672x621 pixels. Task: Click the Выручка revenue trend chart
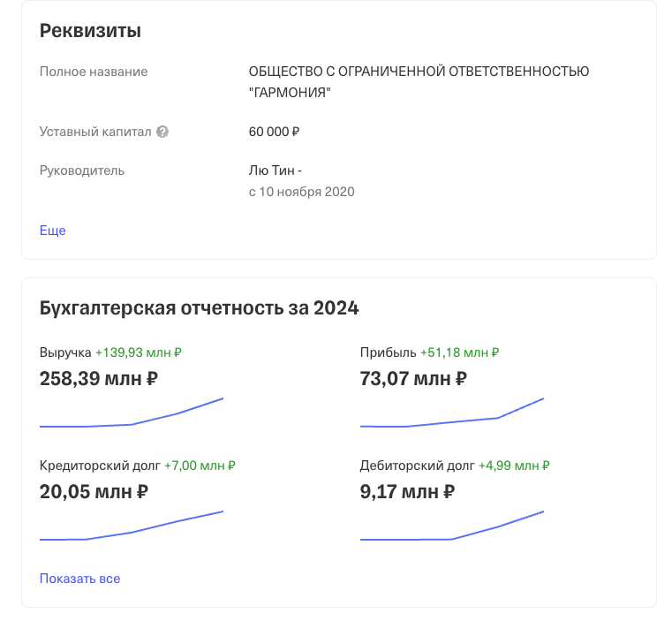click(132, 413)
